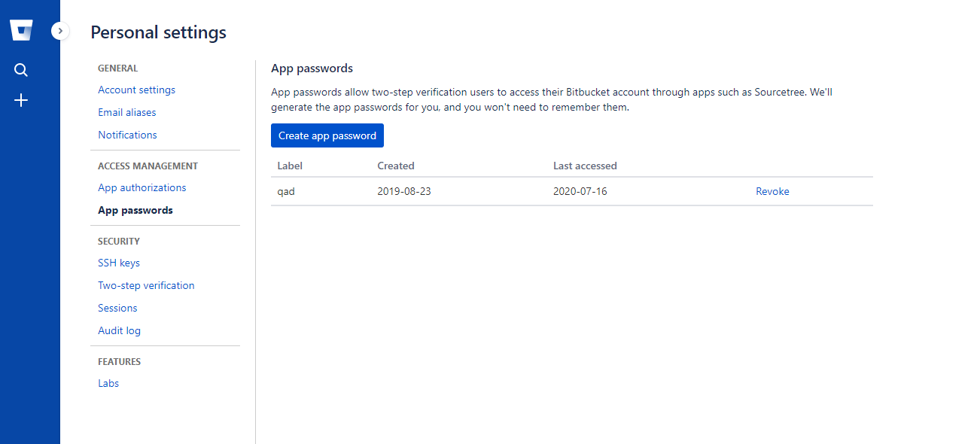Viewport: 980px width, 444px height.
Task: View Sessions page
Action: coord(117,308)
